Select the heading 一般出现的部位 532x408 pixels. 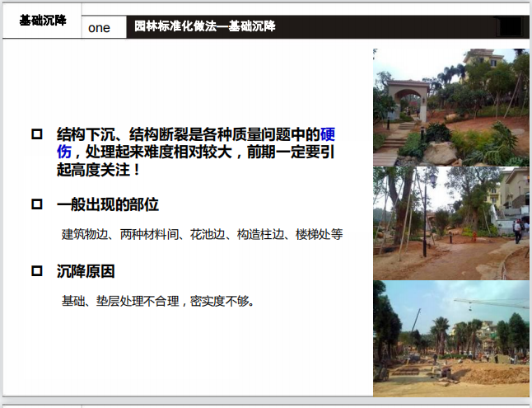tap(107, 204)
